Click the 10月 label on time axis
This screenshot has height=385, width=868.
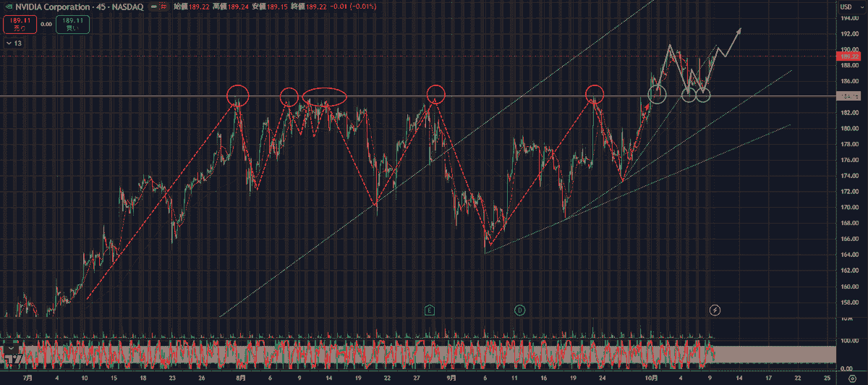[650, 378]
